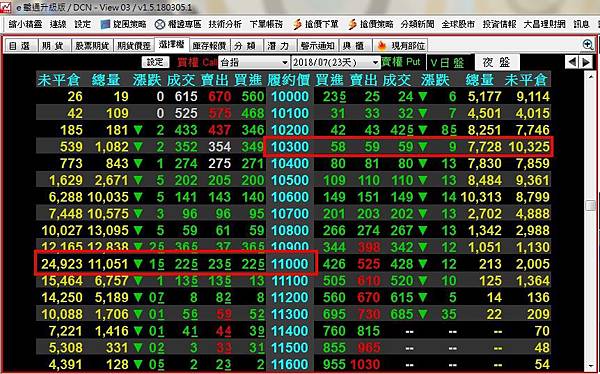Click call open interest 15,464
Viewport: 600px width, 374px height.
coord(62,281)
